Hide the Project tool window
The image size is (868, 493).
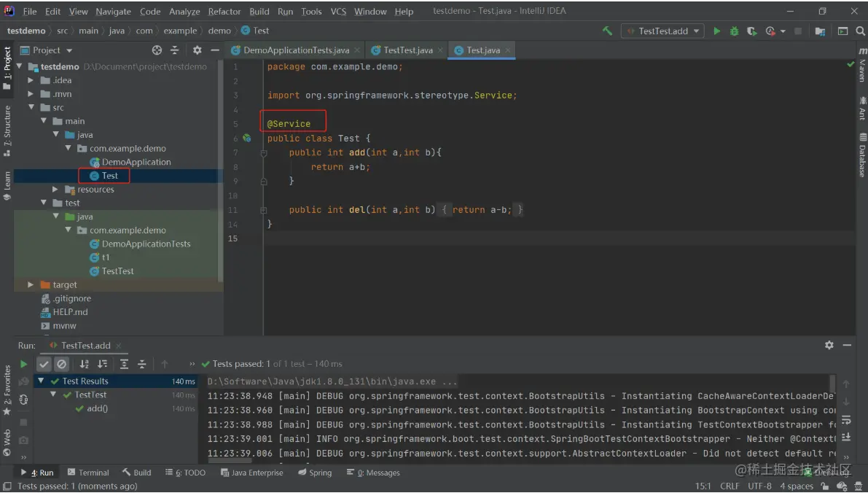pos(215,50)
